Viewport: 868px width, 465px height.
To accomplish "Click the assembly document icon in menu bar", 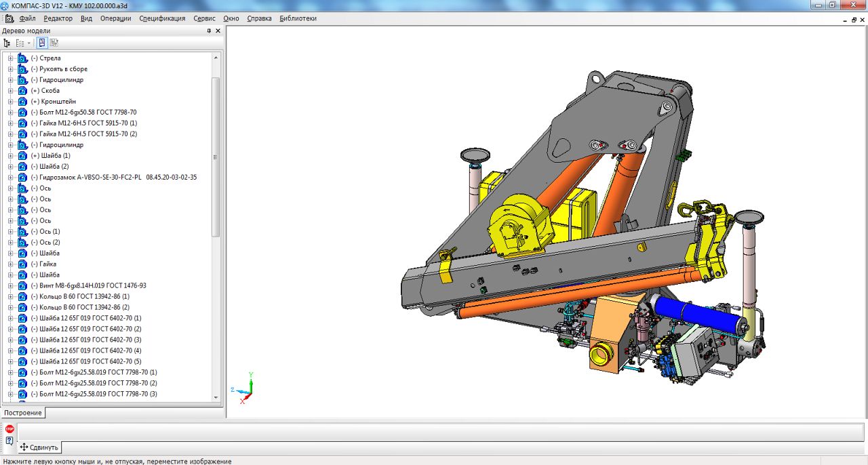I will [x=9, y=18].
